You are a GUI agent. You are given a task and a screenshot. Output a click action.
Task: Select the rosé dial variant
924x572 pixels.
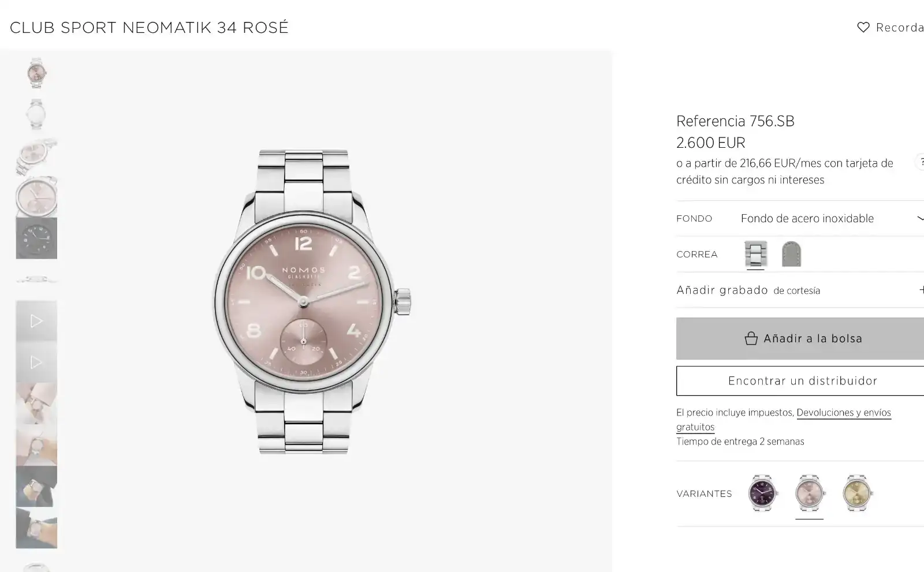pyautogui.click(x=810, y=494)
